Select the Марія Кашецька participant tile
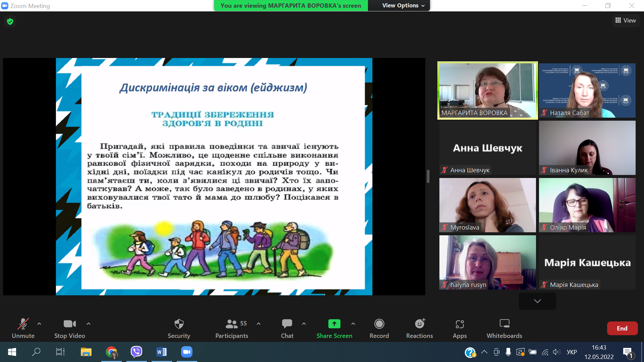The height and width of the screenshot is (362, 644). 587,262
